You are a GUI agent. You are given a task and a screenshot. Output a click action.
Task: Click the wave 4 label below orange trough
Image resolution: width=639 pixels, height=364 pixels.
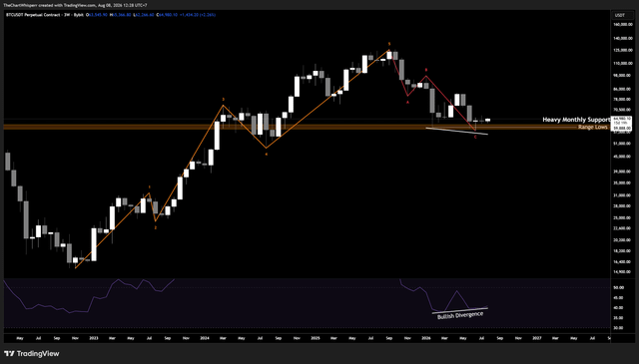click(267, 155)
